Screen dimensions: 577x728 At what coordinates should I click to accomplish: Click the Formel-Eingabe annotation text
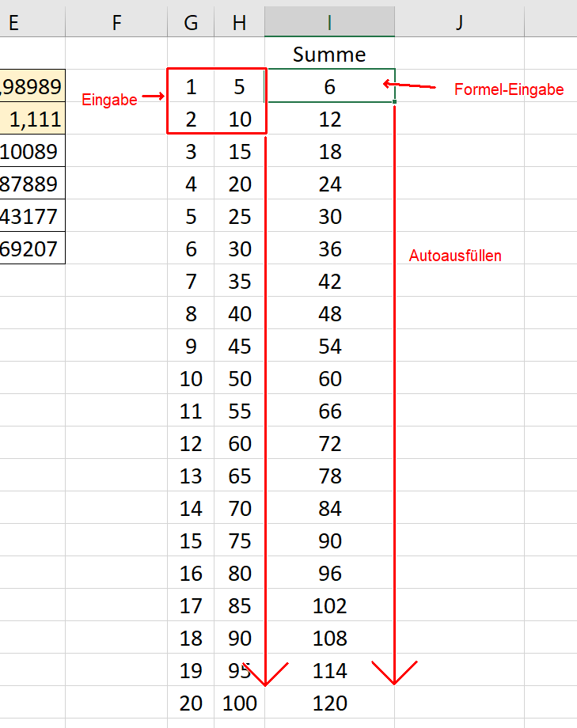click(x=509, y=89)
